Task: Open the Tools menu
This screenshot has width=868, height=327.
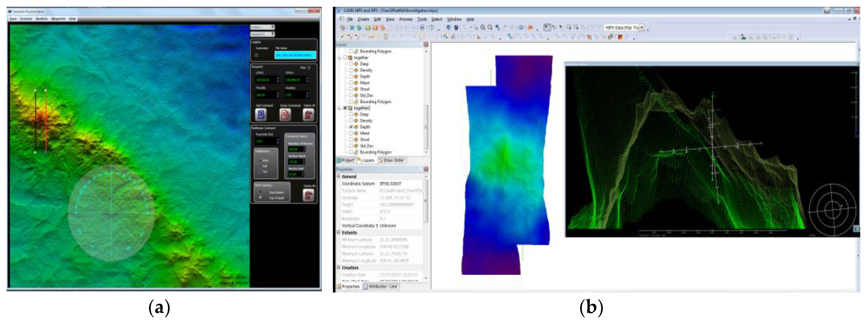Action: (422, 19)
